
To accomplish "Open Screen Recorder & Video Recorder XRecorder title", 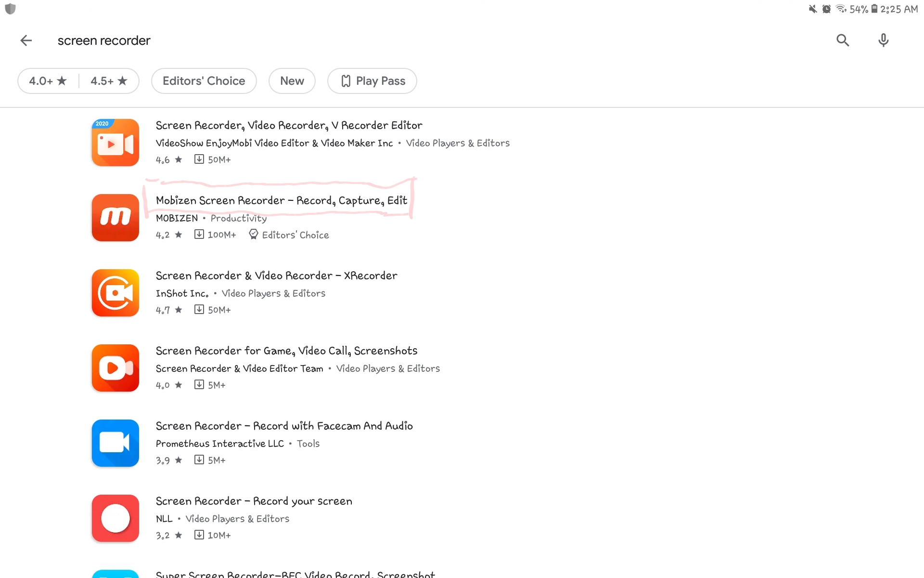I will [x=277, y=276].
